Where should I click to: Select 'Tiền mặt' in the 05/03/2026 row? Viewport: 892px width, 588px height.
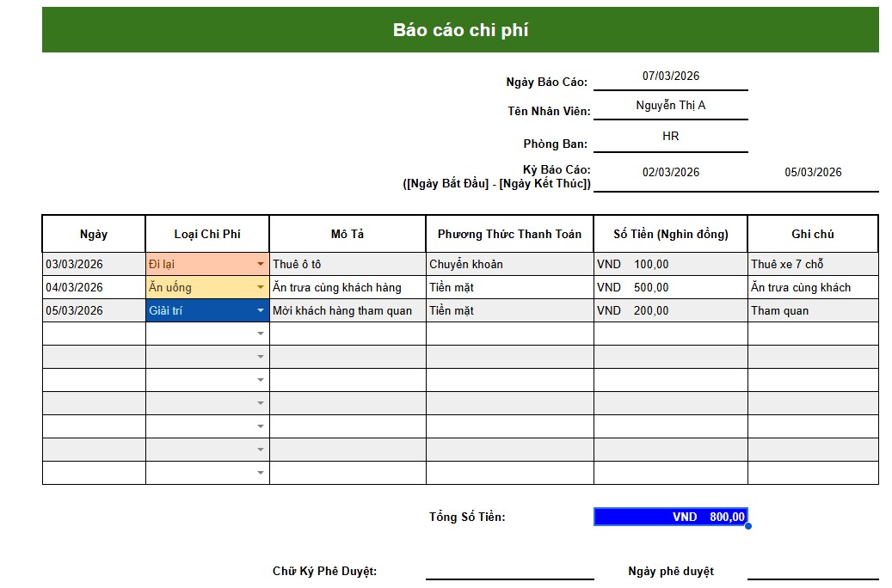509,310
